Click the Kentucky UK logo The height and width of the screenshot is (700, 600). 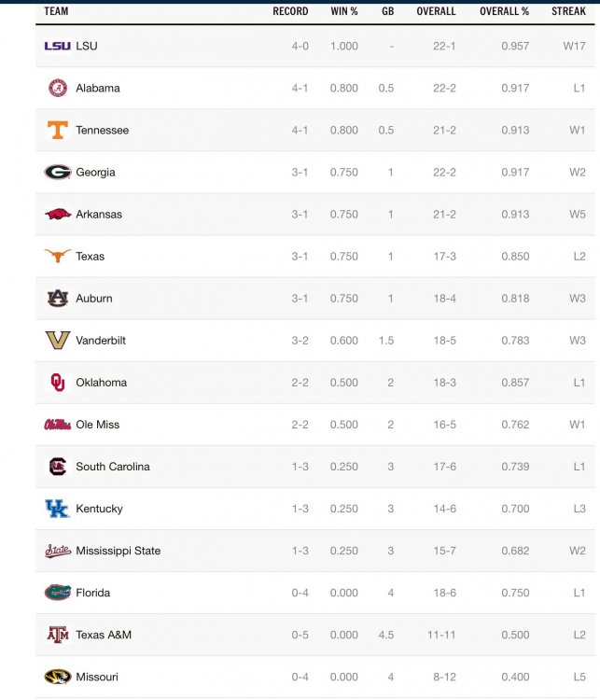(58, 509)
